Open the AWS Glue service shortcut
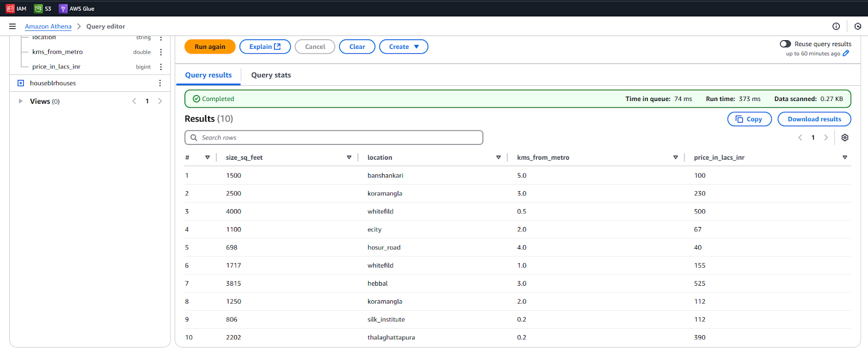 [x=76, y=9]
